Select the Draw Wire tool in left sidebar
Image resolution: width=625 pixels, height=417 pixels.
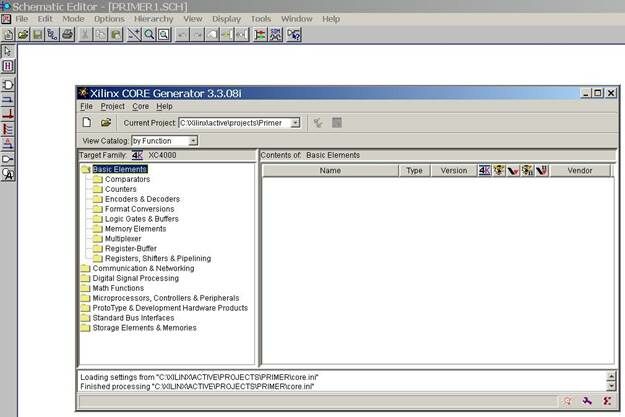click(x=8, y=99)
